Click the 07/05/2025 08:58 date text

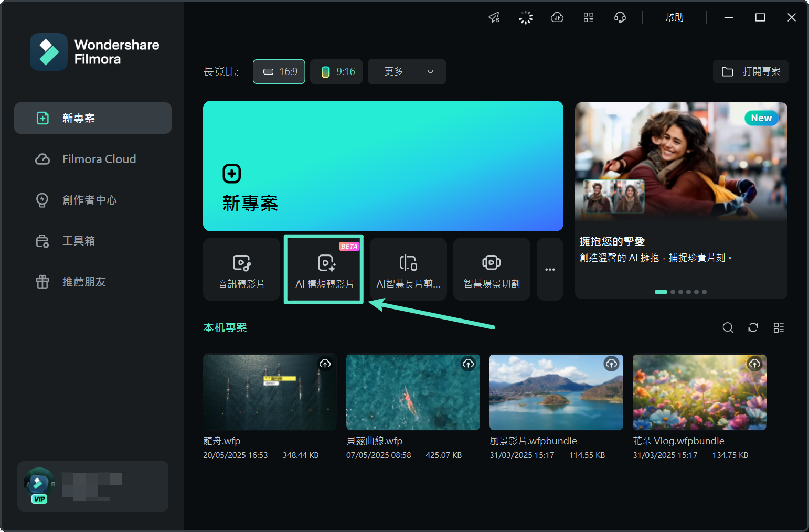click(x=379, y=455)
